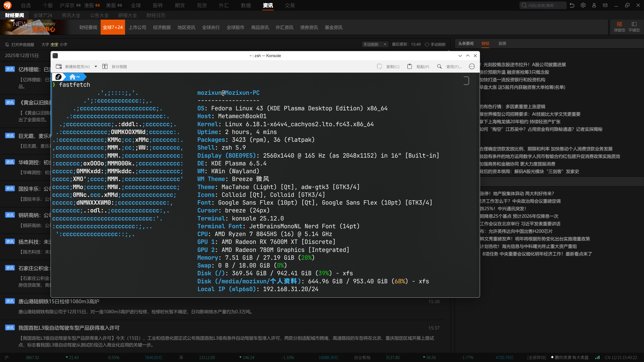The image size is (644, 362).
Task: Open the 手动刷新 refresh mode dropdown
Action: pos(375,44)
